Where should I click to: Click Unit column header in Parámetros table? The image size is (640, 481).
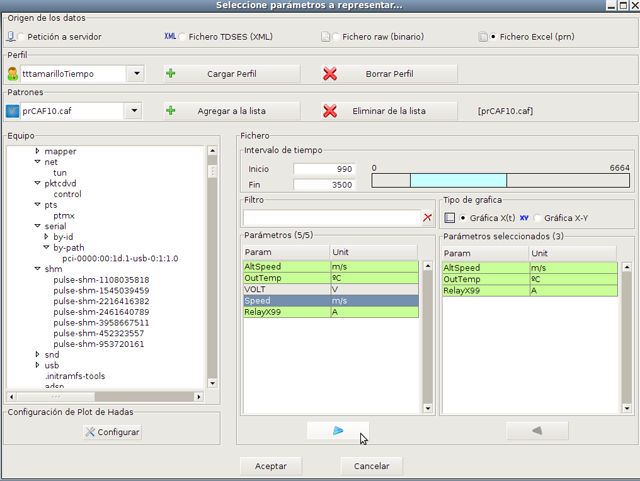373,252
